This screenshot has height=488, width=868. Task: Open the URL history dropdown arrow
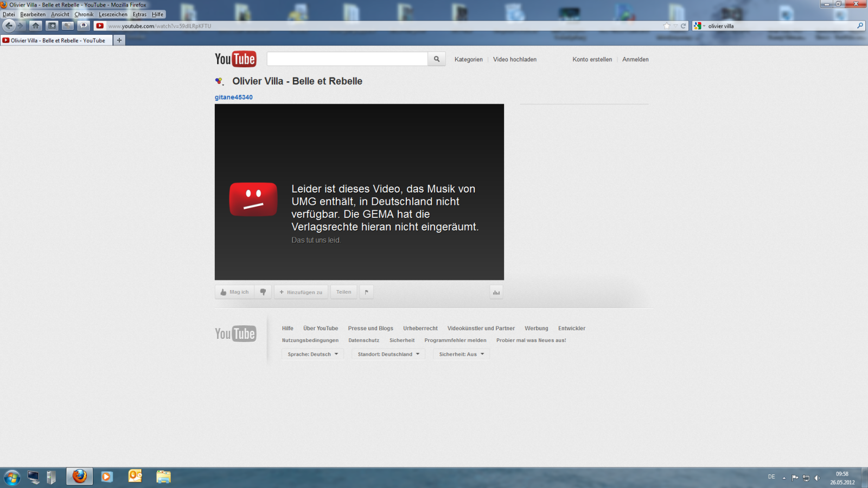click(675, 25)
